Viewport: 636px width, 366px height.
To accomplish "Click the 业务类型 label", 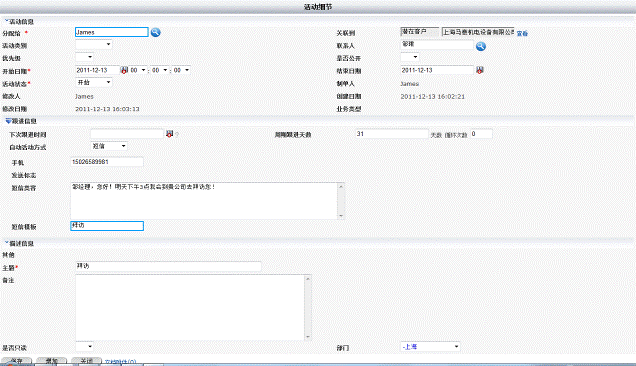I will pos(349,109).
